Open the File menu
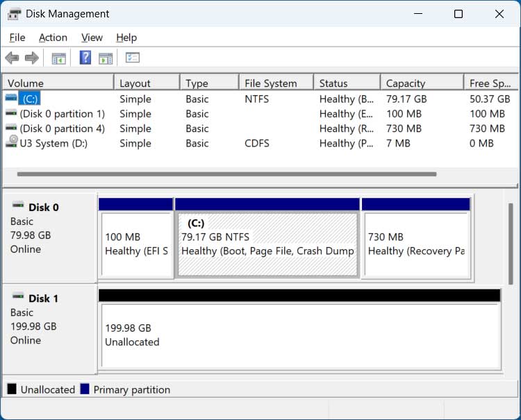Screen dimensions: 521x420 17,37
